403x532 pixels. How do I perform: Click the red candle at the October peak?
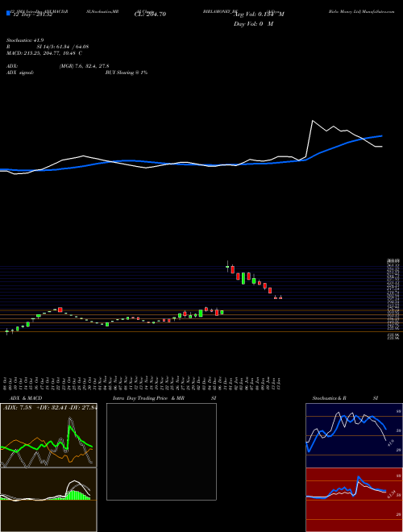[x=60, y=310]
